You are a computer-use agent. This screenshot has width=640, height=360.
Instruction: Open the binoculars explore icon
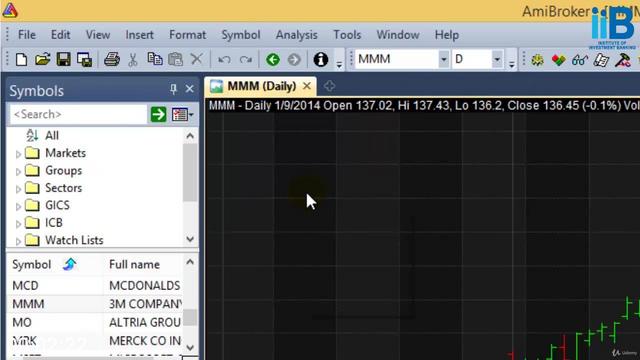(580, 60)
